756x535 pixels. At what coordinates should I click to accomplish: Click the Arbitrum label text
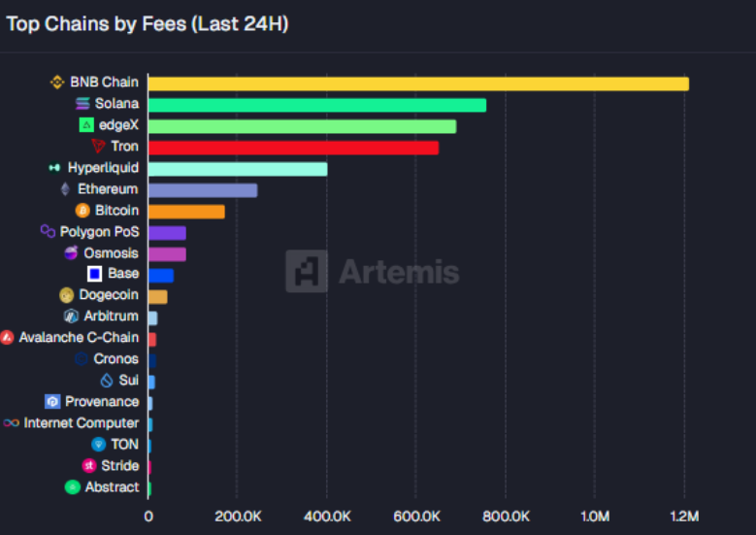[112, 317]
